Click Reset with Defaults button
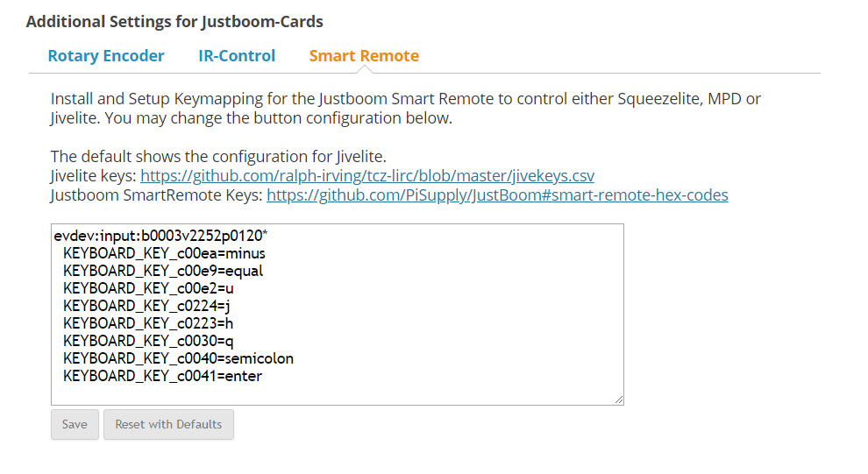 pyautogui.click(x=168, y=424)
